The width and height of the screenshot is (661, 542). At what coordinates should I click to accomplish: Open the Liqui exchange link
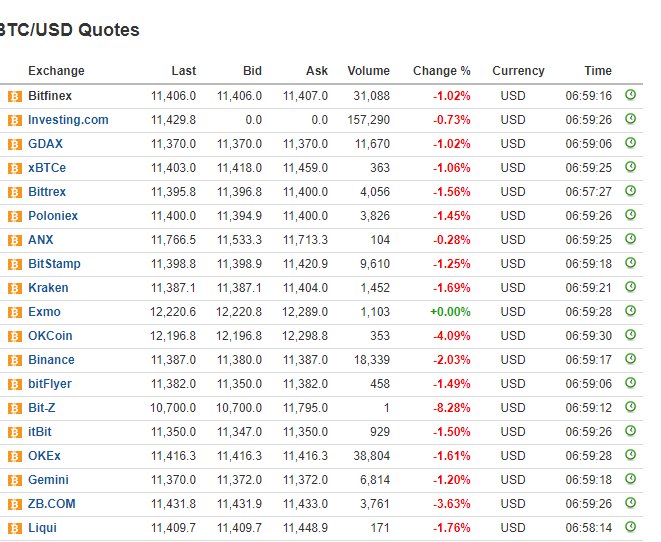[42, 528]
